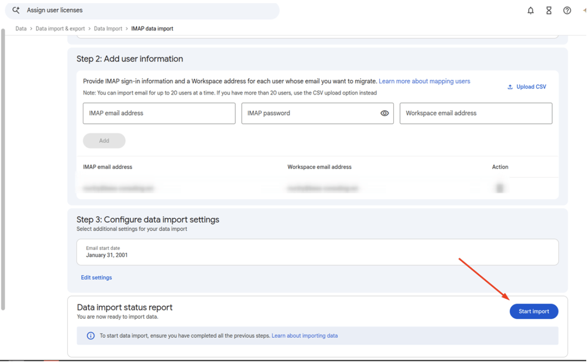588x364 pixels.
Task: Navigate to Data Import breadcrumb
Action: pos(108,28)
